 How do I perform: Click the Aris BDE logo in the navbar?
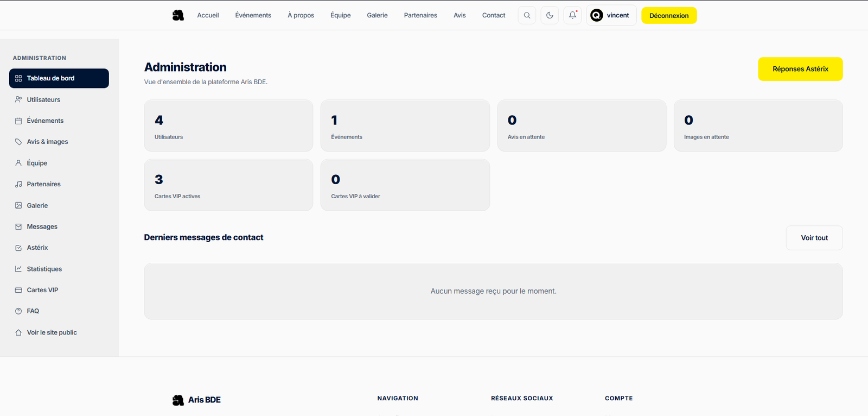click(178, 15)
